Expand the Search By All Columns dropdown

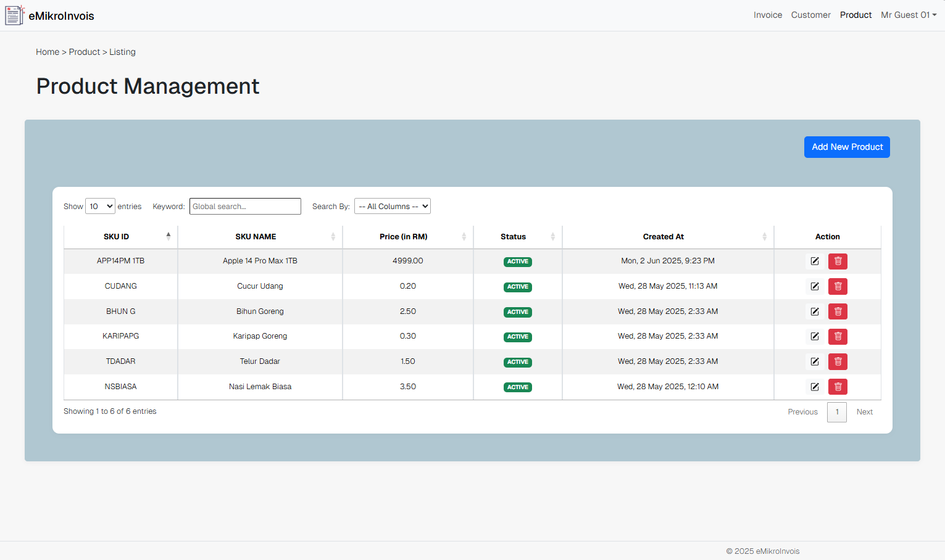tap(393, 207)
